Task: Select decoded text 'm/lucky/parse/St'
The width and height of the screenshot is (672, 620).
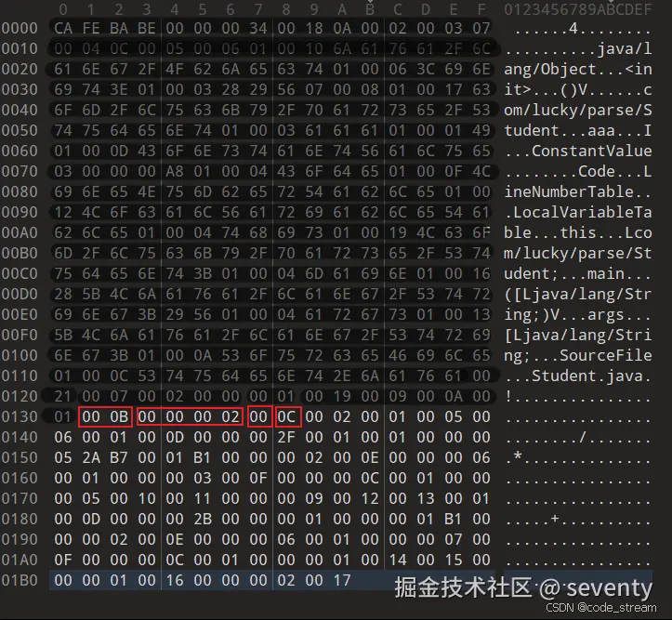Action: (x=578, y=253)
